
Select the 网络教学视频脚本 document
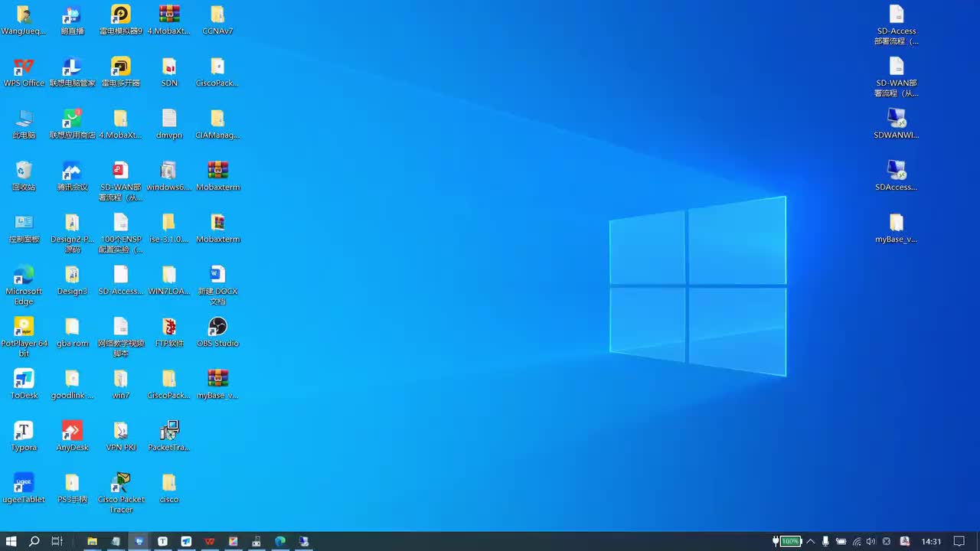click(121, 337)
